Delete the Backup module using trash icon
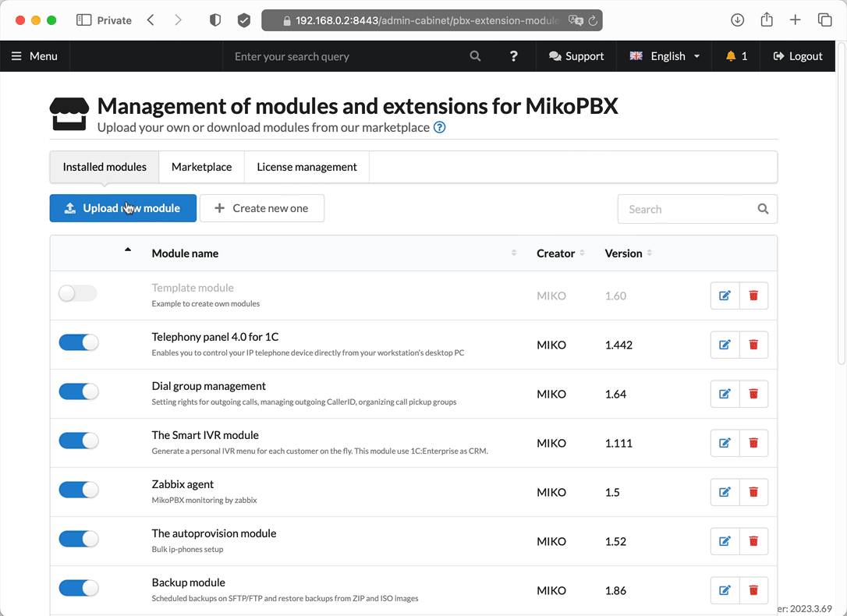This screenshot has height=616, width=847. [753, 590]
